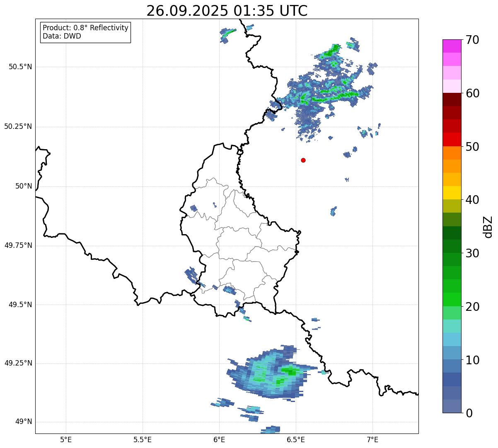Click the colorbar tick label '20'
This screenshot has height=448, width=498.
[x=472, y=307]
